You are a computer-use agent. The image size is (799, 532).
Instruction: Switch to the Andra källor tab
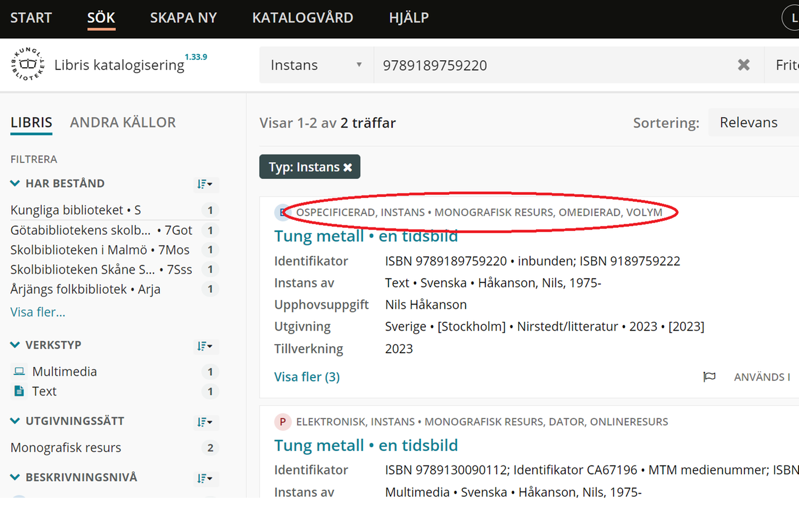123,122
